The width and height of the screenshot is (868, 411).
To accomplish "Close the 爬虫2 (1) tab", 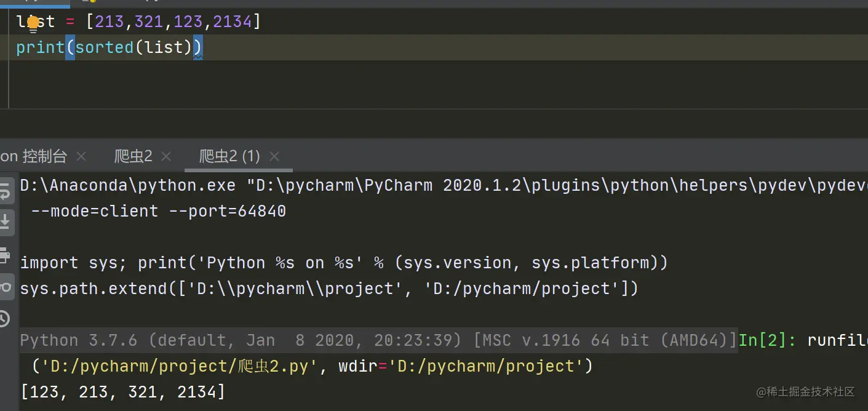I will point(274,156).
